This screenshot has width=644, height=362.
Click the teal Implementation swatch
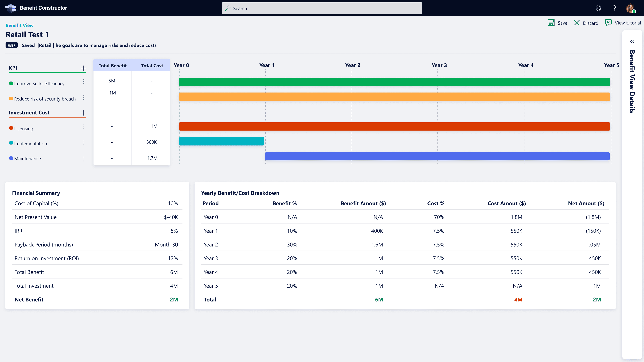click(x=11, y=143)
